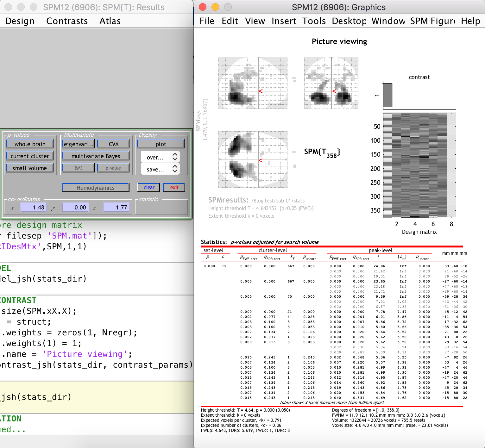Image resolution: width=485 pixels, height=448 pixels.
Task: Open the save... dropdown
Action: tap(160, 169)
